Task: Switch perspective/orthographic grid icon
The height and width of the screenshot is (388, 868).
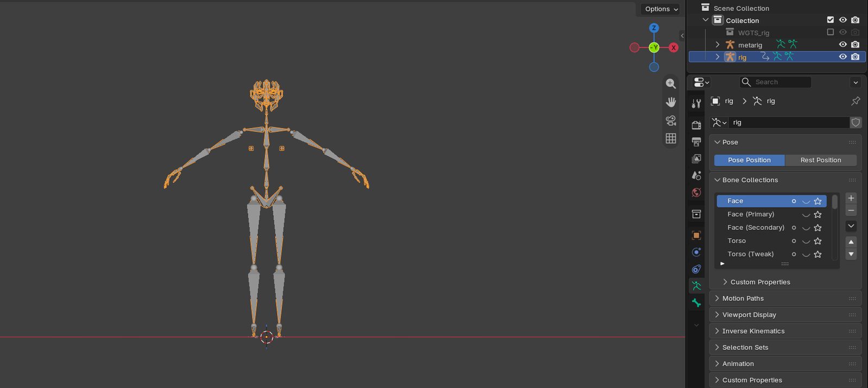Action: (671, 138)
